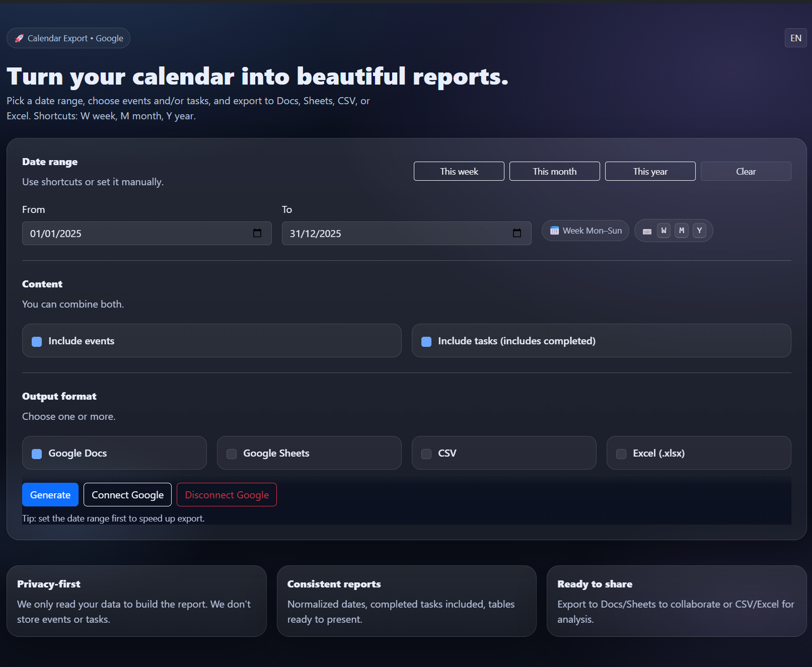Viewport: 812px width, 667px height.
Task: Uncheck the Include events checkbox
Action: pyautogui.click(x=37, y=341)
